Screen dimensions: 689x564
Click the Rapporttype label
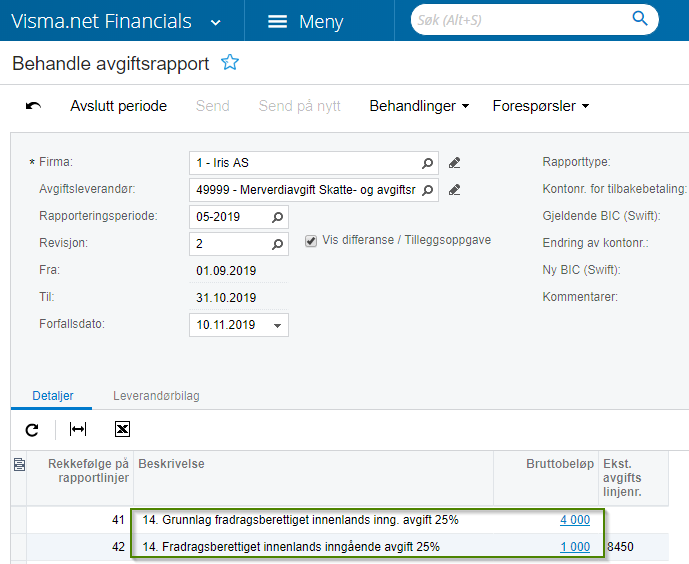coord(576,162)
